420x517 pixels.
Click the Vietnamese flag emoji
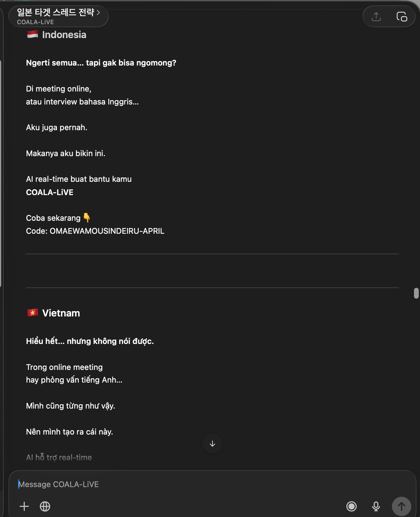tap(33, 313)
